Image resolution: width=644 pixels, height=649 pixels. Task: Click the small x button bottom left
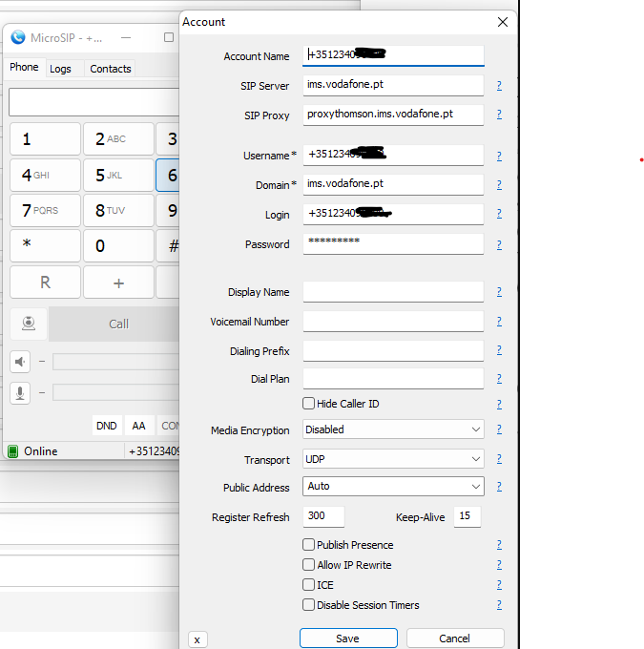coord(197,639)
